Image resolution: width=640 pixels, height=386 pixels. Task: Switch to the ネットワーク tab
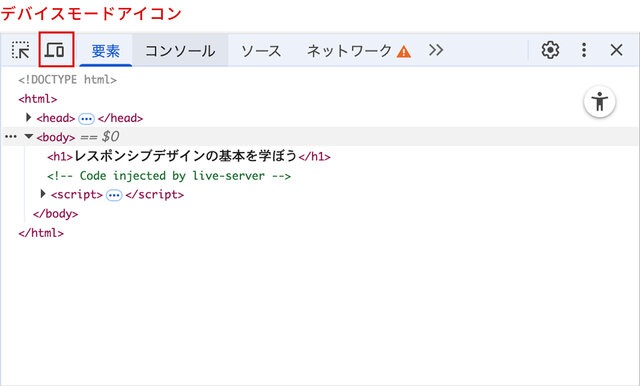(x=349, y=51)
